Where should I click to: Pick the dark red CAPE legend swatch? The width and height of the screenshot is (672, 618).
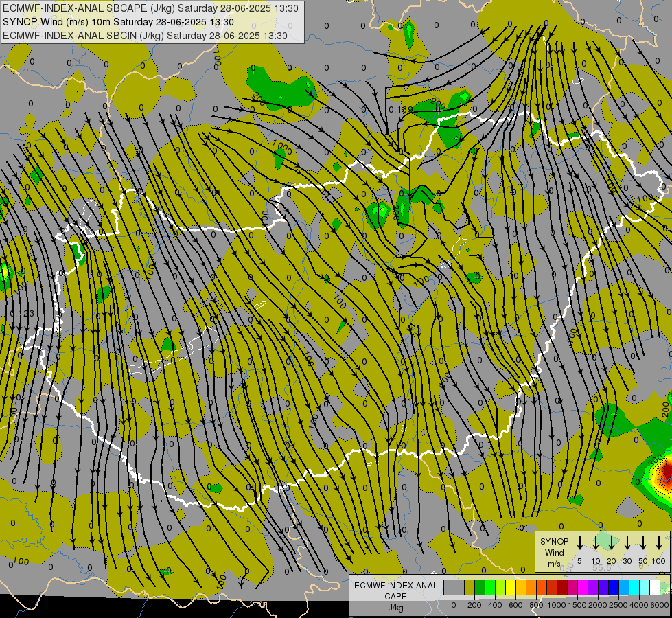[562, 587]
